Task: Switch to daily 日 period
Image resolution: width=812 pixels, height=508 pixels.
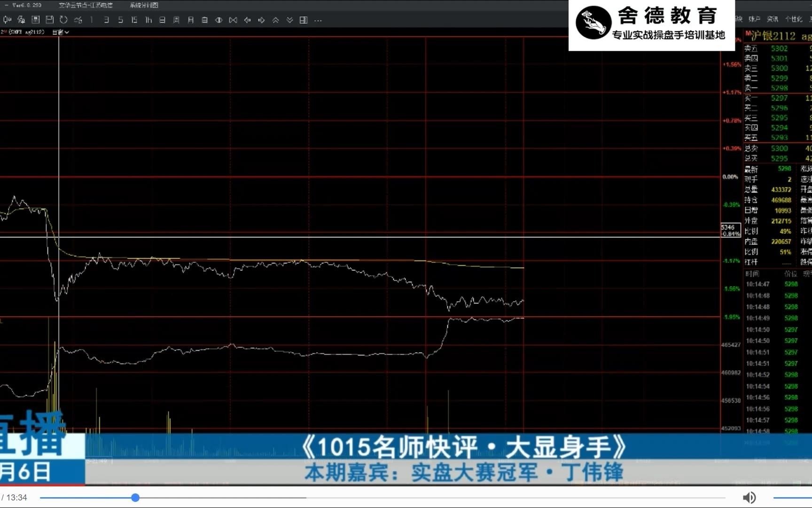Action: [x=162, y=20]
